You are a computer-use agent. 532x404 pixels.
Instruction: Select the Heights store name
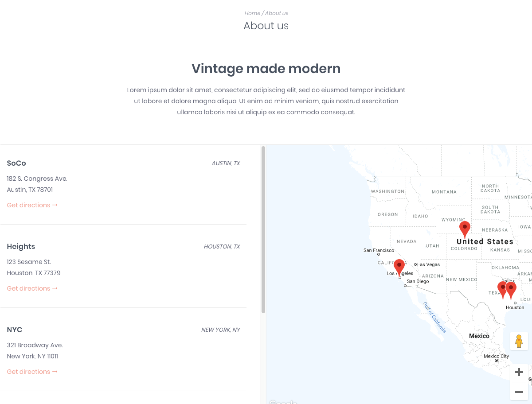21,247
